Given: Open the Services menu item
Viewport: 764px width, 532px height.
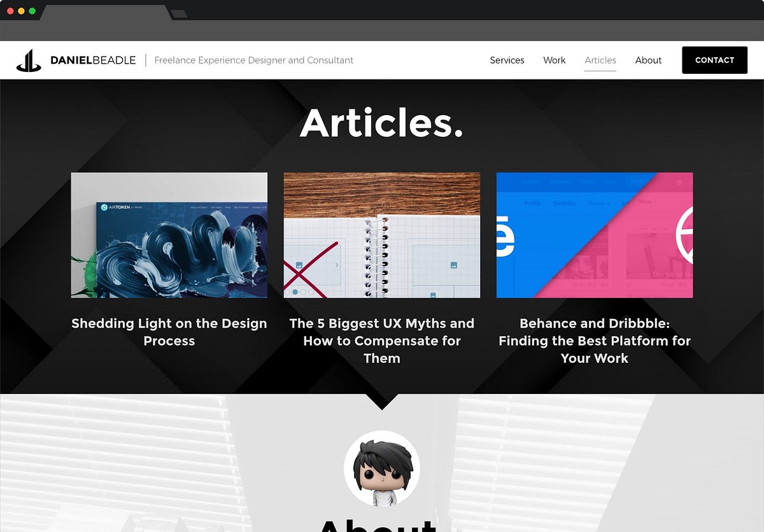Looking at the screenshot, I should point(507,60).
